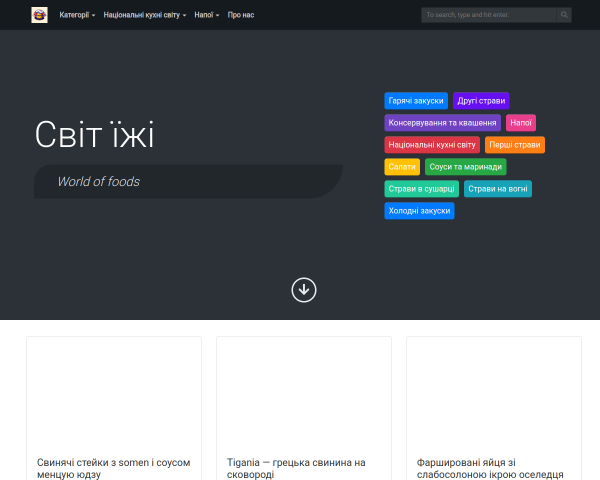
Task: Open the Соуси та маринади tag
Action: [466, 167]
